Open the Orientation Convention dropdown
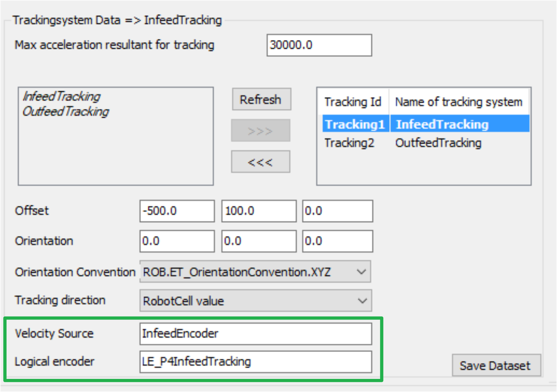Image resolution: width=557 pixels, height=392 pixels. [255, 271]
